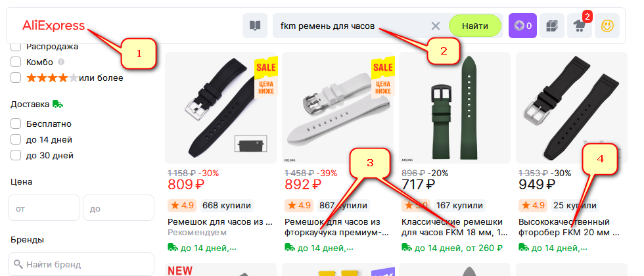Open the smiley profile icon
The width and height of the screenshot is (644, 276).
(x=607, y=26)
